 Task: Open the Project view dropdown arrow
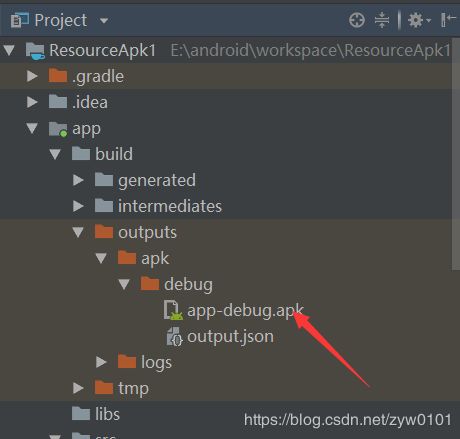[104, 21]
